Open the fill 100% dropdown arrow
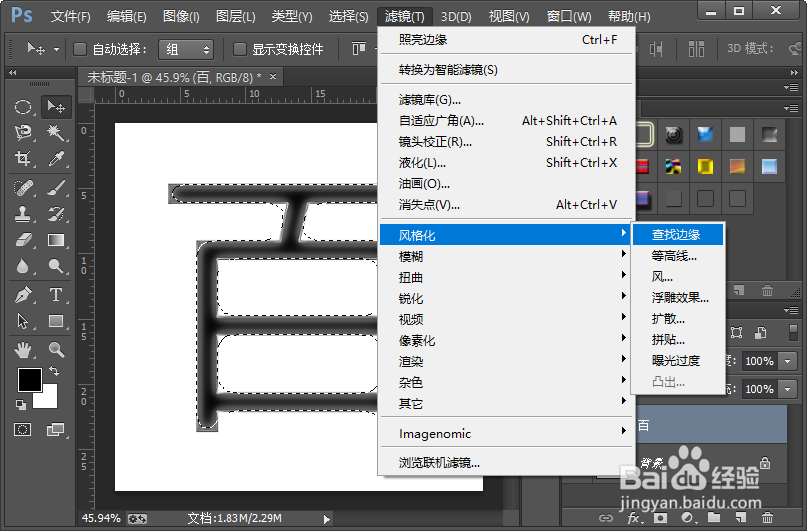This screenshot has height=531, width=807. click(788, 389)
